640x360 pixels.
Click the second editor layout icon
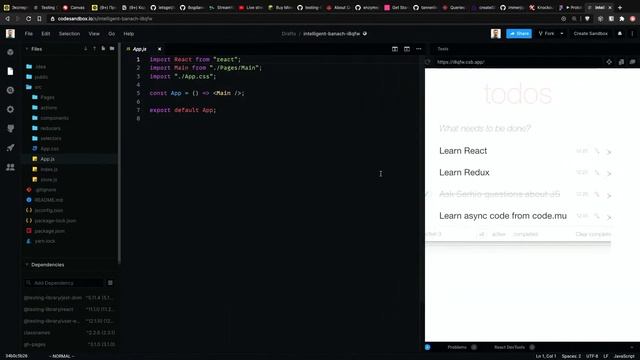click(x=407, y=49)
